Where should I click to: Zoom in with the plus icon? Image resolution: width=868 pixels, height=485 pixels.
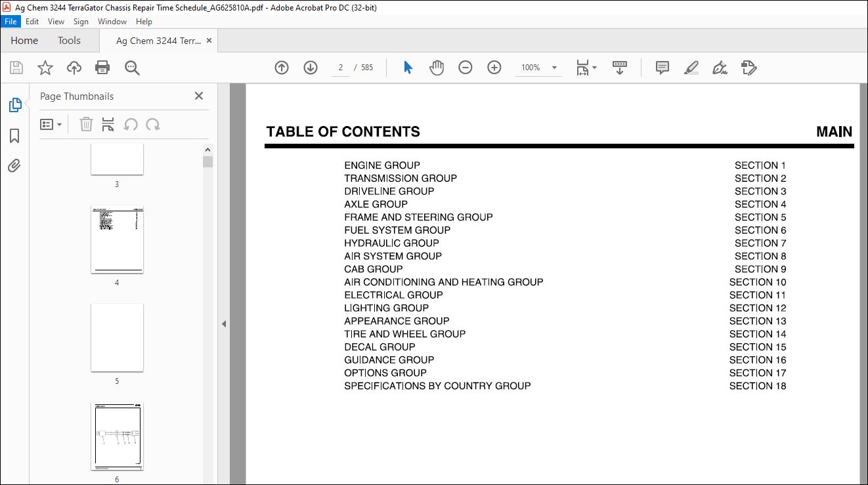494,68
